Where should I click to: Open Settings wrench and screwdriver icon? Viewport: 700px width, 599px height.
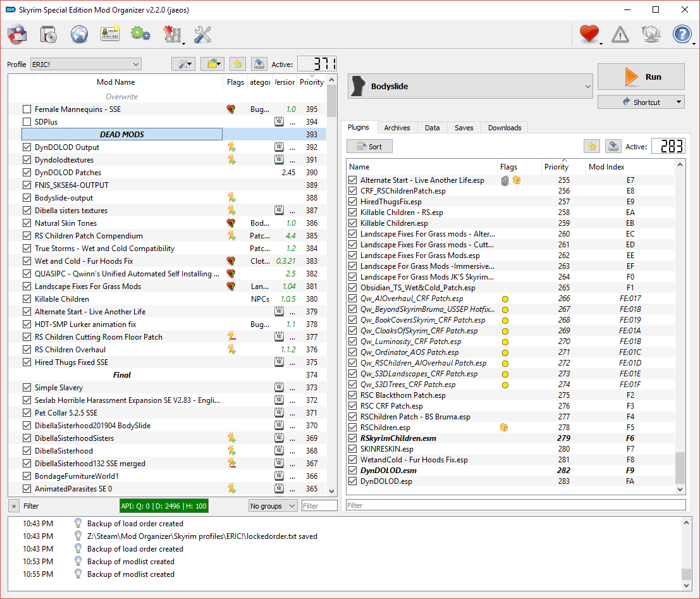click(203, 34)
